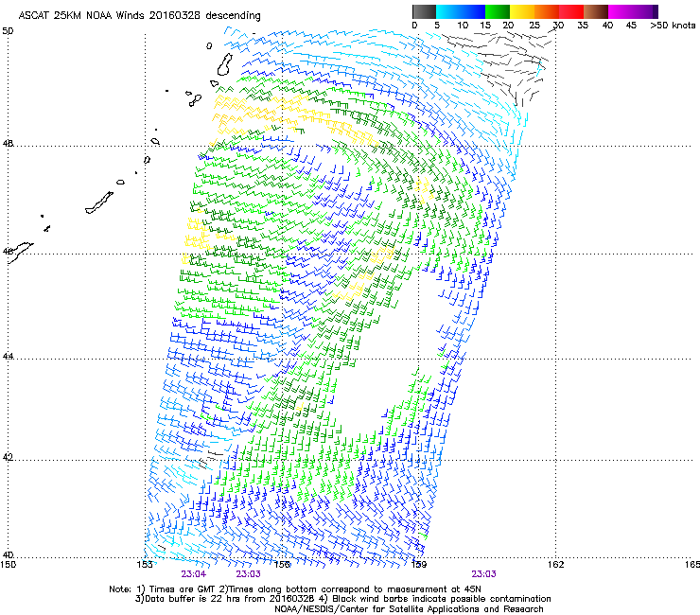
Task: Click the latitude label '50'
Action: click(8, 31)
